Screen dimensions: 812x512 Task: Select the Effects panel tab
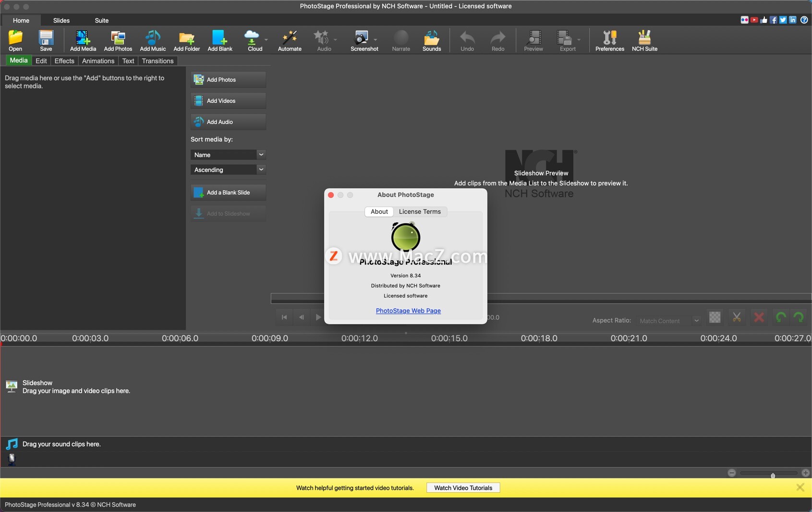[x=64, y=61]
